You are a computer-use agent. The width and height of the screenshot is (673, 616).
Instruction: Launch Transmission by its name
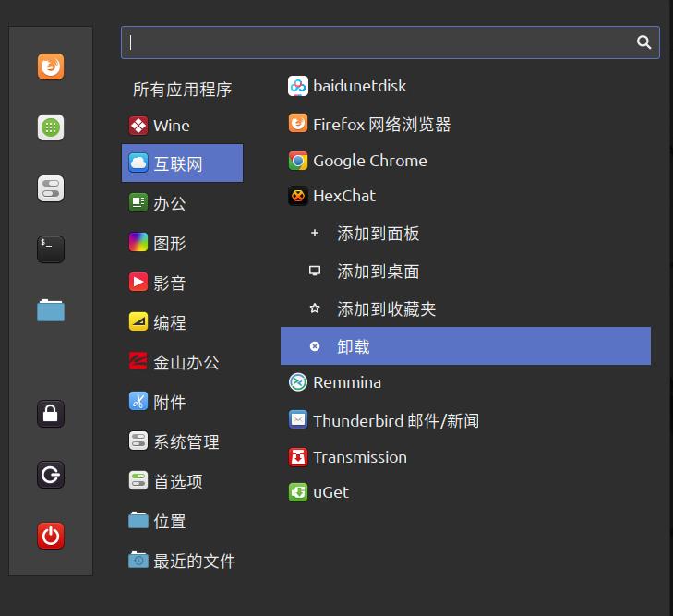coord(360,457)
